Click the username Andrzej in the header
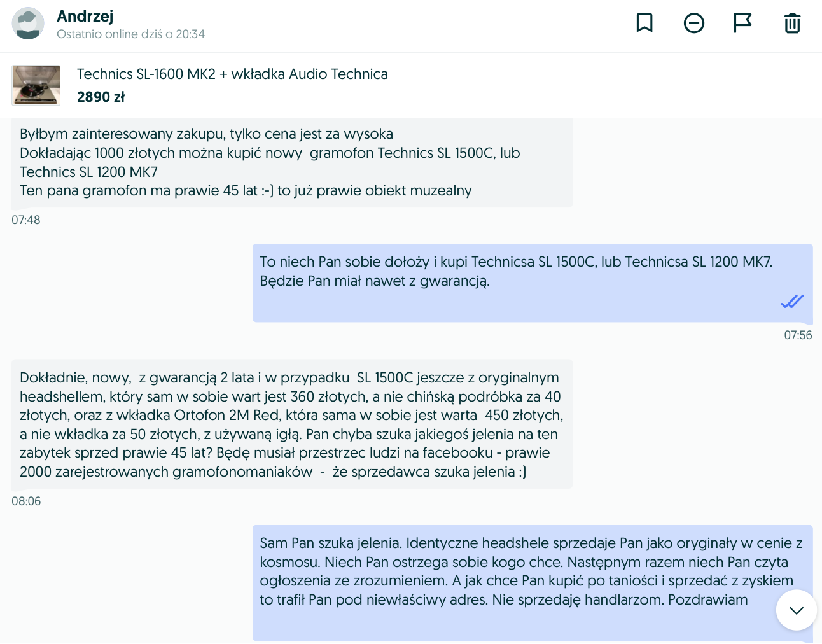The height and width of the screenshot is (644, 822). click(85, 16)
